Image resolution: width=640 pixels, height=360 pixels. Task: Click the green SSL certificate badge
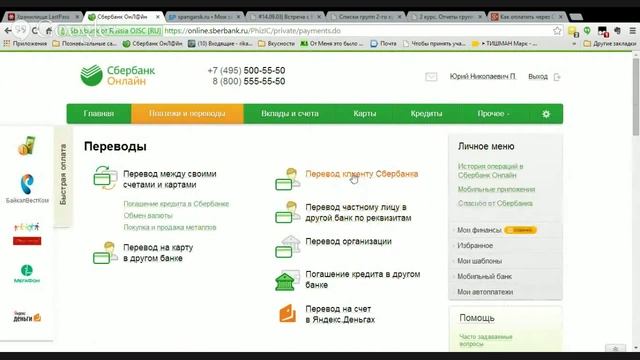111,31
